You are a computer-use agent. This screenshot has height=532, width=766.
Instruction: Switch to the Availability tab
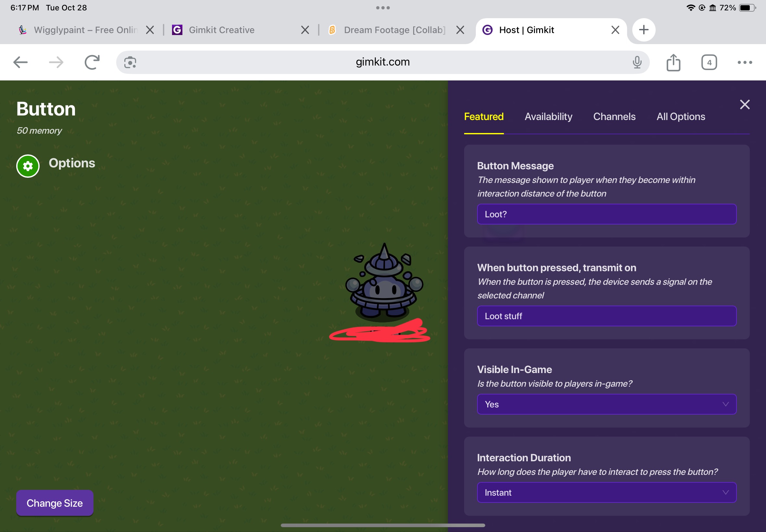[548, 117]
